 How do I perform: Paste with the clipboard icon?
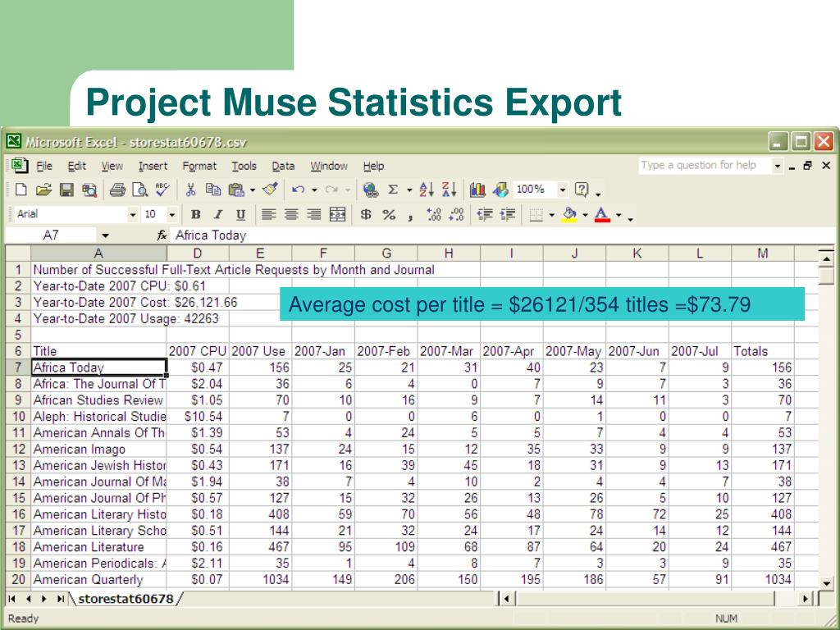coord(236,189)
